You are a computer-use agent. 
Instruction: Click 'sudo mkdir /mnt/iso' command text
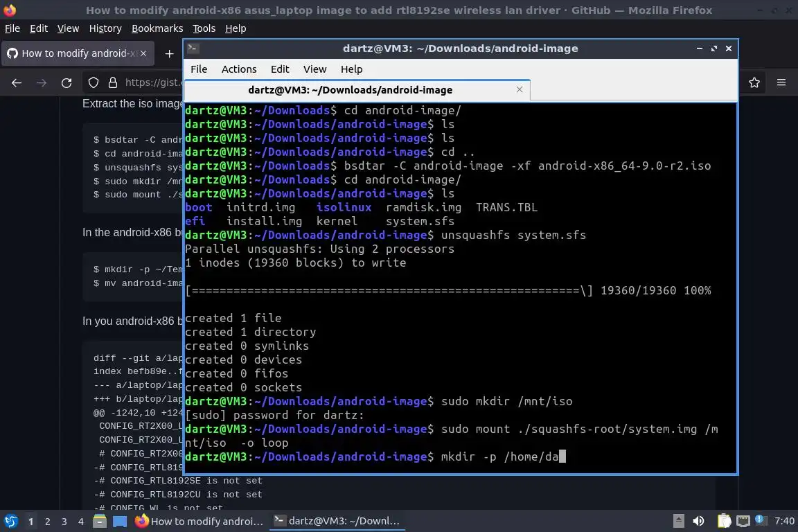pos(506,401)
